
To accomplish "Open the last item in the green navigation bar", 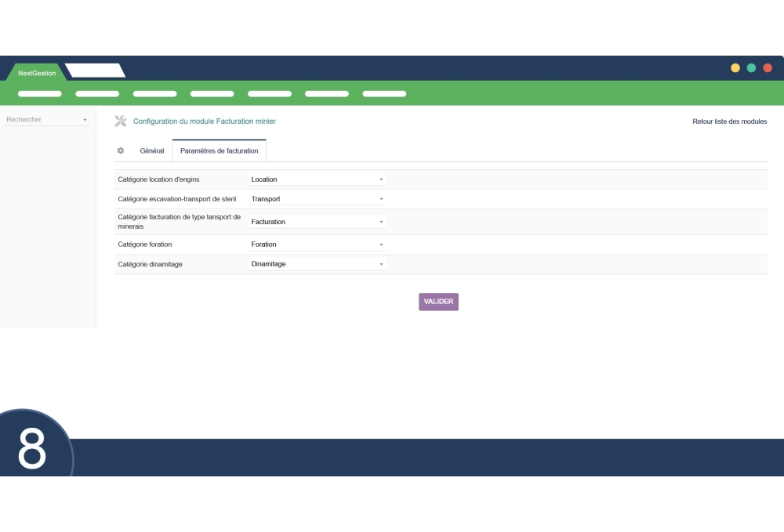I will [384, 93].
